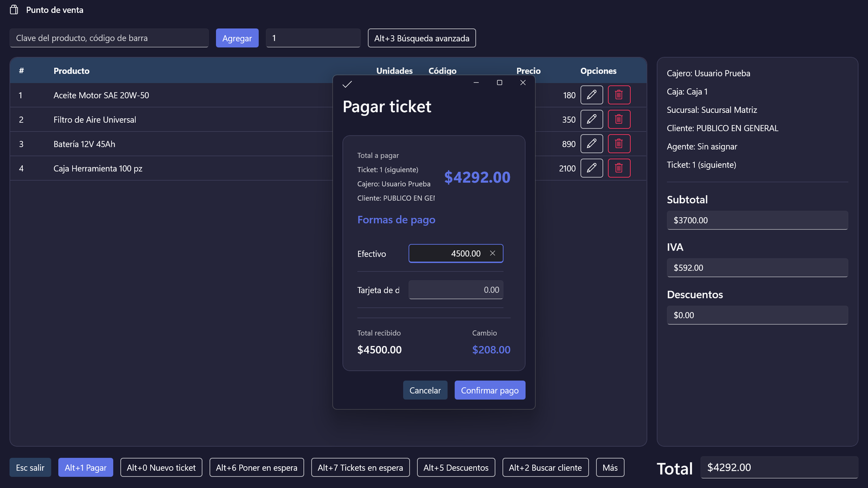Minimize the Pagar ticket dialog
This screenshot has height=488, width=868.
[476, 82]
